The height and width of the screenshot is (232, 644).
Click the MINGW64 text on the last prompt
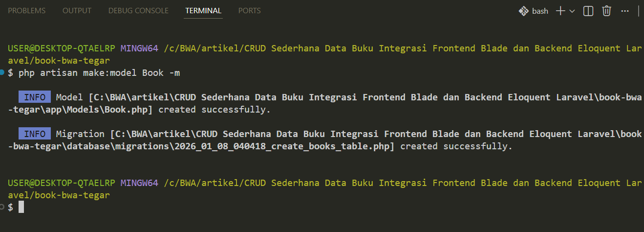click(139, 183)
